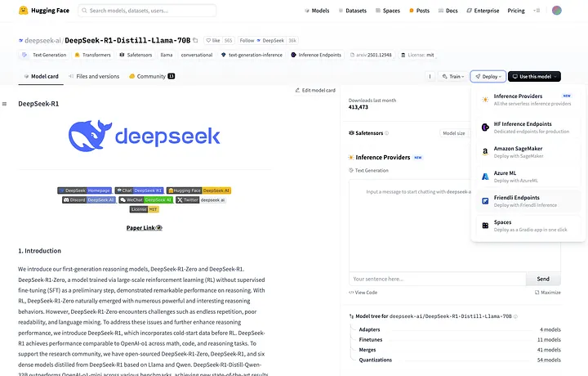Open Quantizations 54 models row
Image resolution: width=588 pixels, height=376 pixels.
click(459, 360)
